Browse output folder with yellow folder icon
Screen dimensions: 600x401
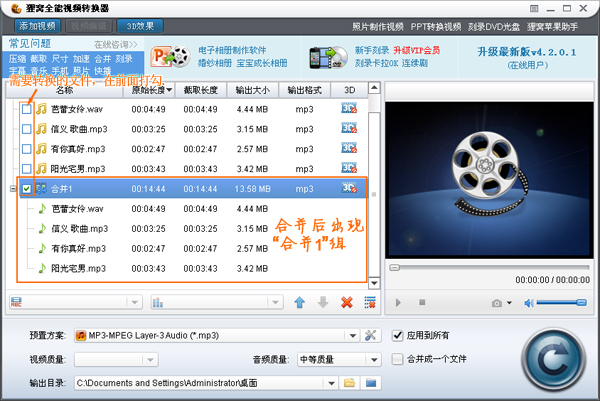[350, 382]
